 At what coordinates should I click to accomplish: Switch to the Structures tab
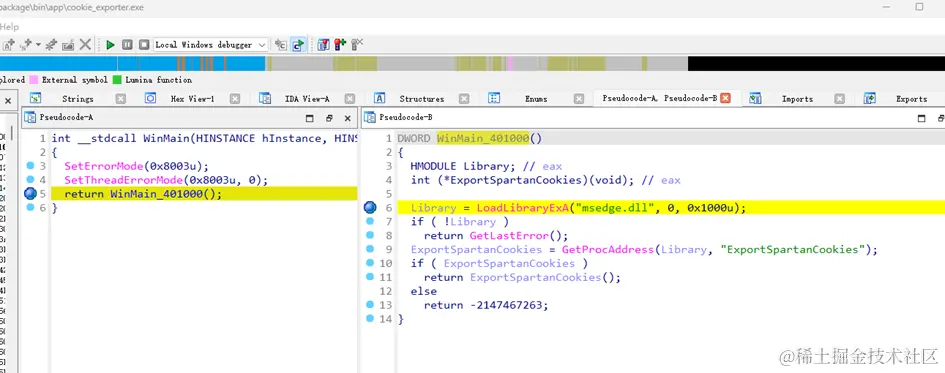(x=422, y=99)
